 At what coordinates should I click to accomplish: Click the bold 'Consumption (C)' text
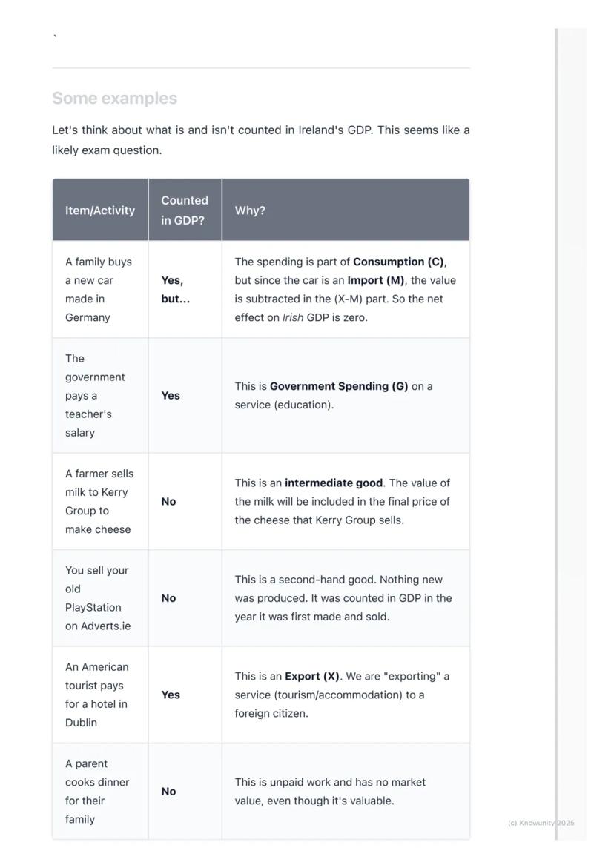click(398, 262)
